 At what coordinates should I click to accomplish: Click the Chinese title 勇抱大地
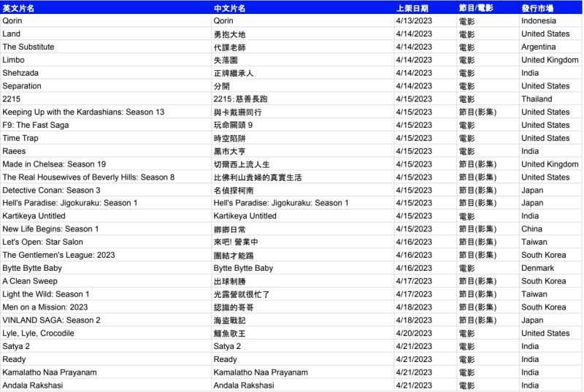229,34
